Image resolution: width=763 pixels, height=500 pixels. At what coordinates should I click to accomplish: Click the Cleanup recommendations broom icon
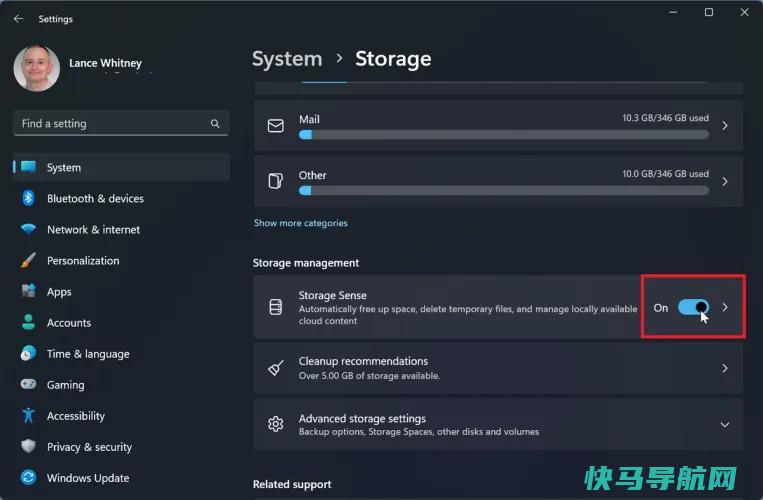[276, 368]
